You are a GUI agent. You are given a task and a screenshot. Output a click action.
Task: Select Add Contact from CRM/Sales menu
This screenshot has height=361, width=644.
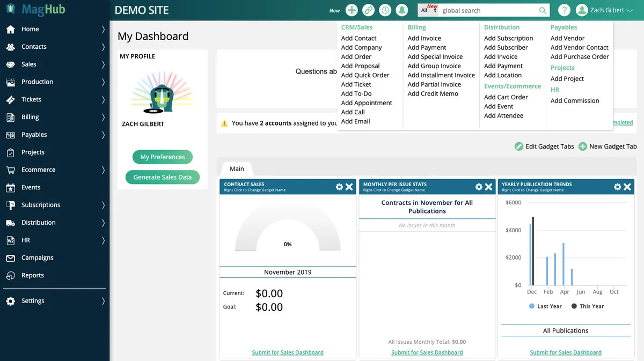tap(358, 38)
